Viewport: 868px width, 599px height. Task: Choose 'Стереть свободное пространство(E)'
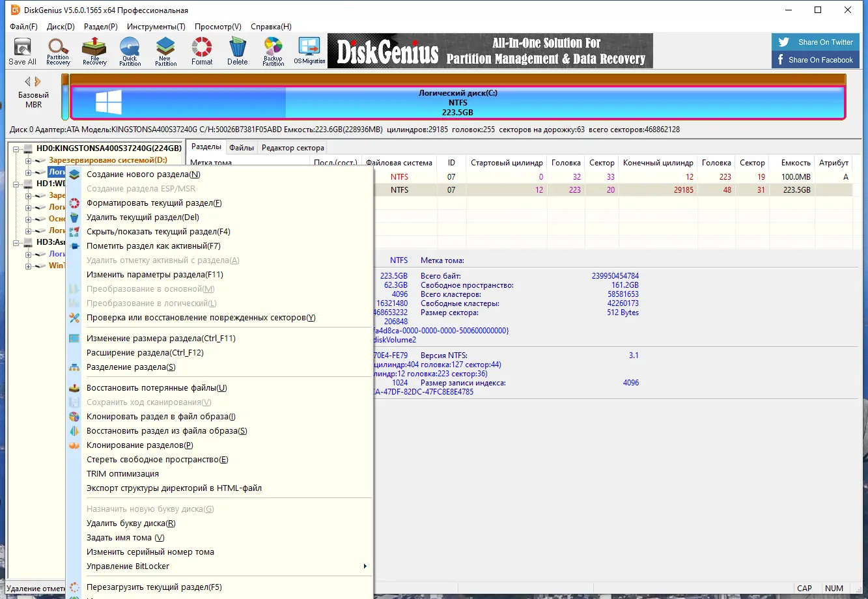[219, 460]
